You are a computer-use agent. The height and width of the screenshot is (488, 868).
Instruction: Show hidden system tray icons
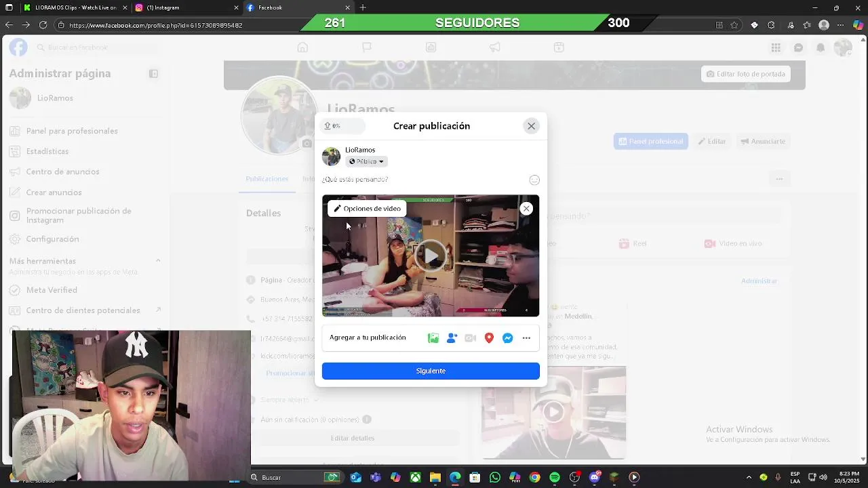[x=749, y=477]
